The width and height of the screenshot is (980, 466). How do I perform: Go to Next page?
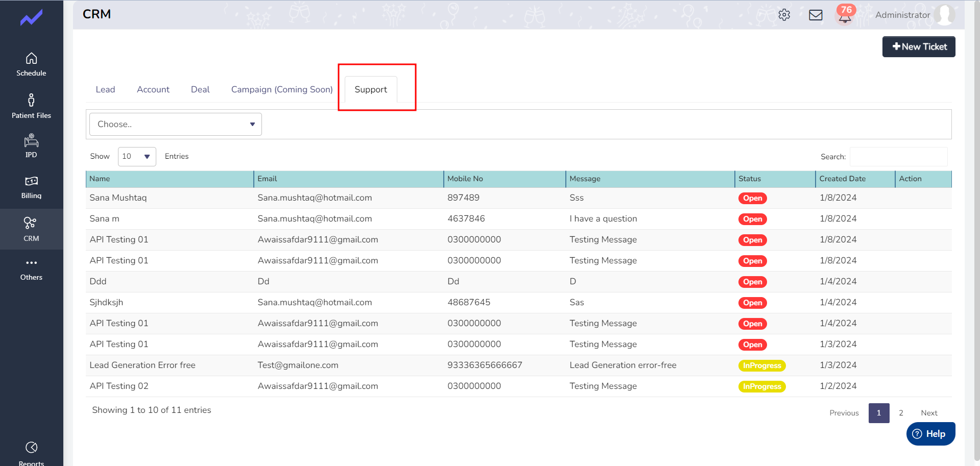929,413
